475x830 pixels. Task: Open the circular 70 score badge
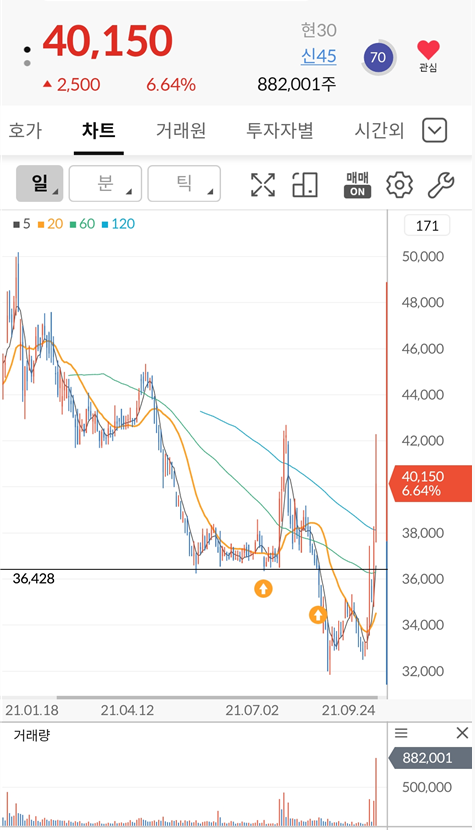378,57
